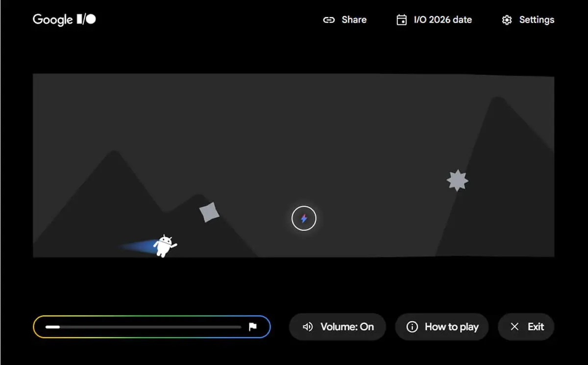Image resolution: width=588 pixels, height=365 pixels.
Task: Open the How to play instructions
Action: click(x=442, y=327)
